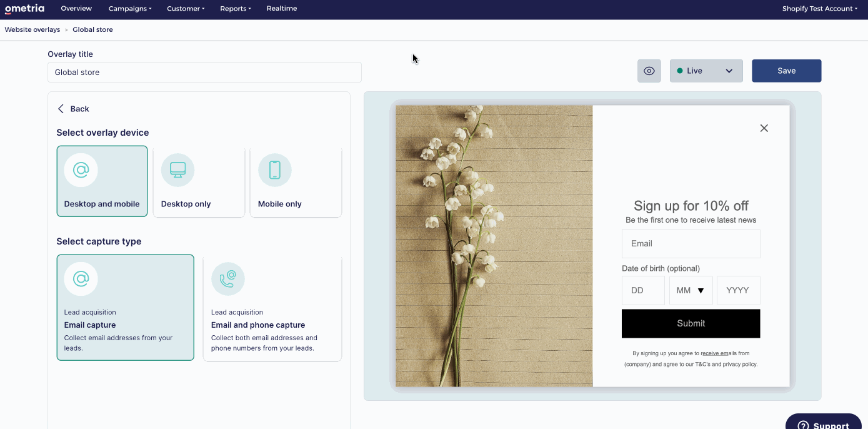The width and height of the screenshot is (868, 429).
Task: Close the overlay preview with the X
Action: [x=764, y=128]
